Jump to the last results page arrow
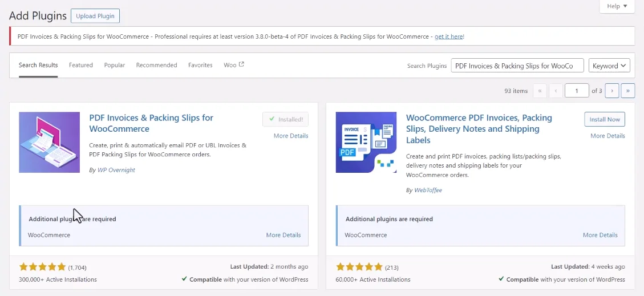Viewport: 644px width, 296px height. 627,91
